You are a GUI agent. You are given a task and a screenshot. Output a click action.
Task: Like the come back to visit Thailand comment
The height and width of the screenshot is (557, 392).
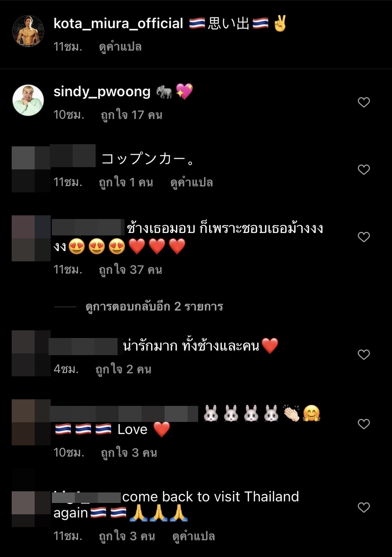pyautogui.click(x=364, y=507)
